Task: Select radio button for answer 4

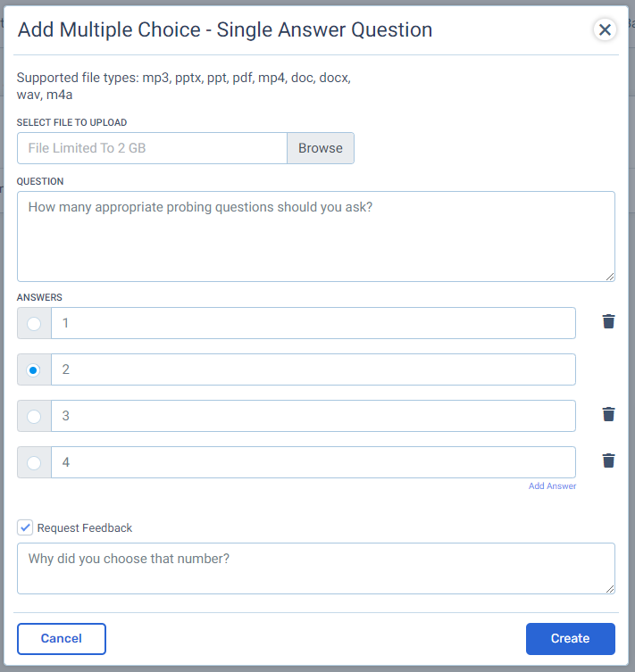Action: point(34,463)
